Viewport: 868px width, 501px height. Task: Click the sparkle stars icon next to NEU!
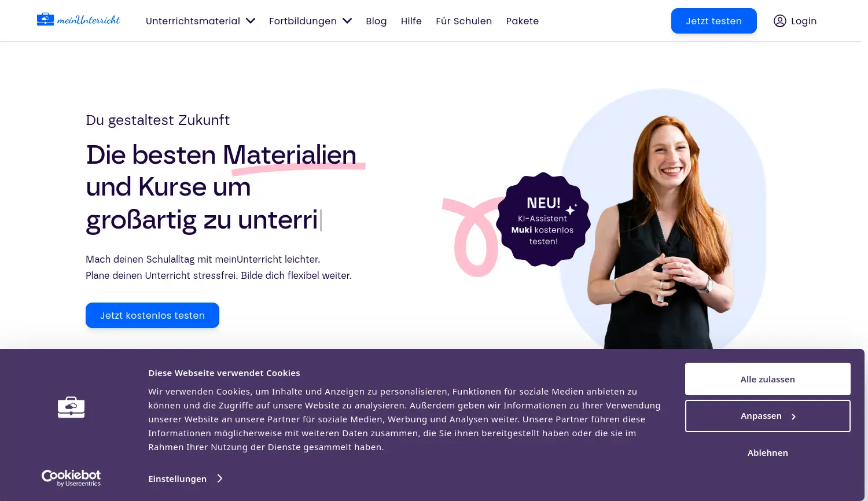point(571,209)
